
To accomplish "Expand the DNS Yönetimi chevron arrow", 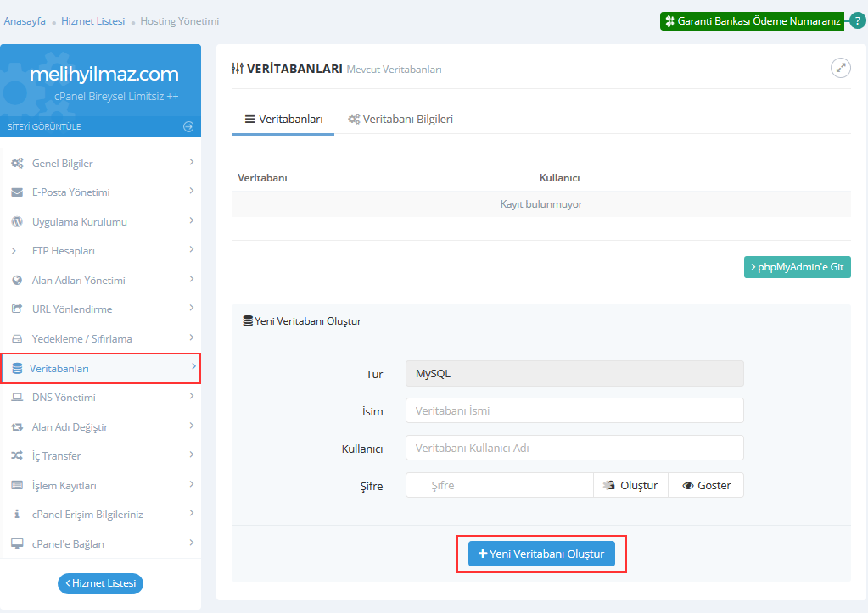I will pos(192,397).
